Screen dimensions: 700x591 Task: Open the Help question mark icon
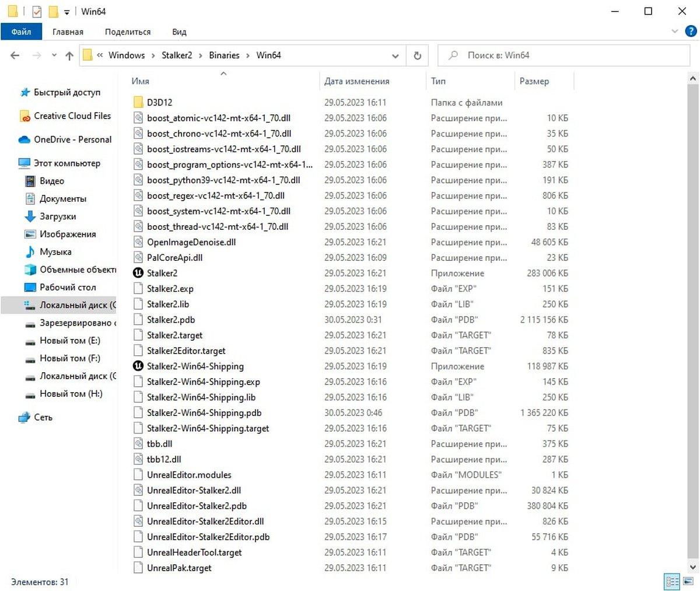point(689,32)
